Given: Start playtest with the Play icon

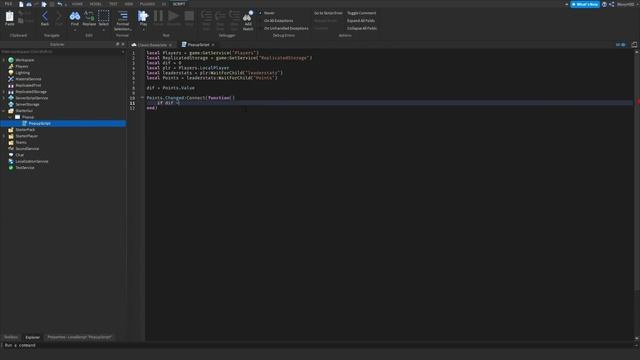Looking at the screenshot, I should (x=143, y=16).
